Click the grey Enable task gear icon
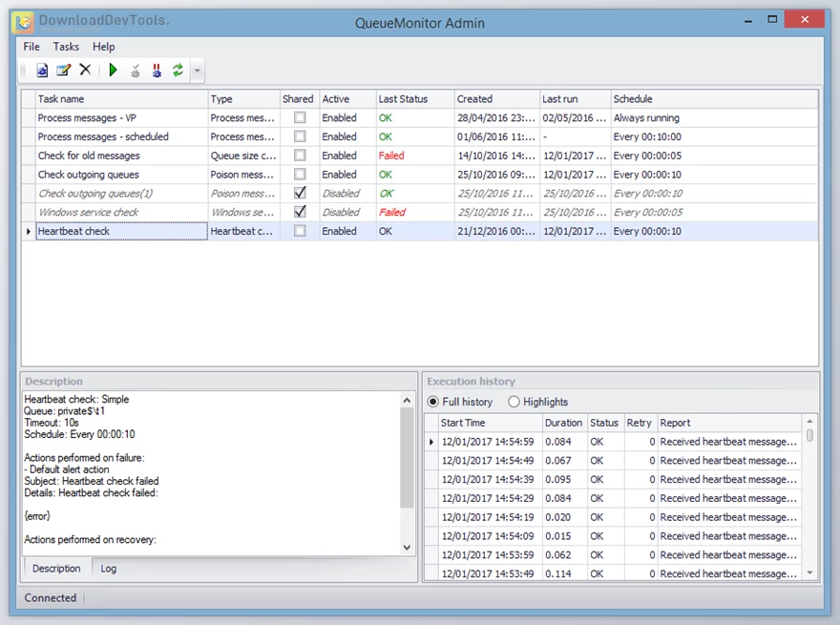The height and width of the screenshot is (625, 840). (x=135, y=71)
